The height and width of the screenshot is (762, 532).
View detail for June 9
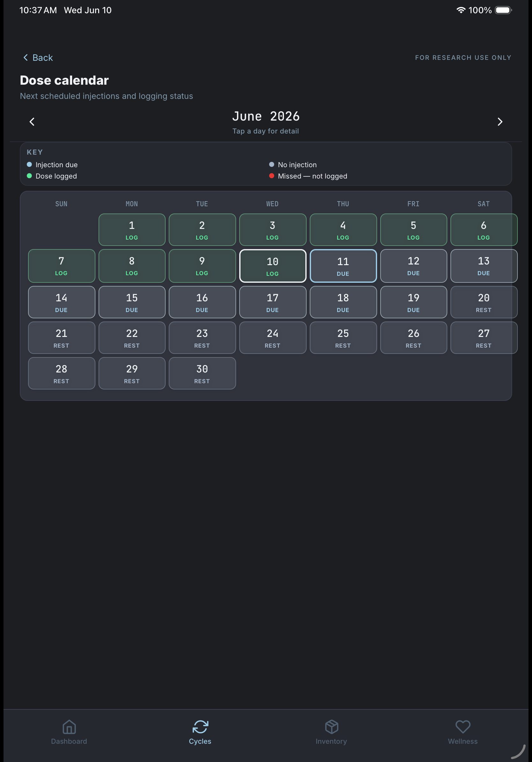pos(202,266)
